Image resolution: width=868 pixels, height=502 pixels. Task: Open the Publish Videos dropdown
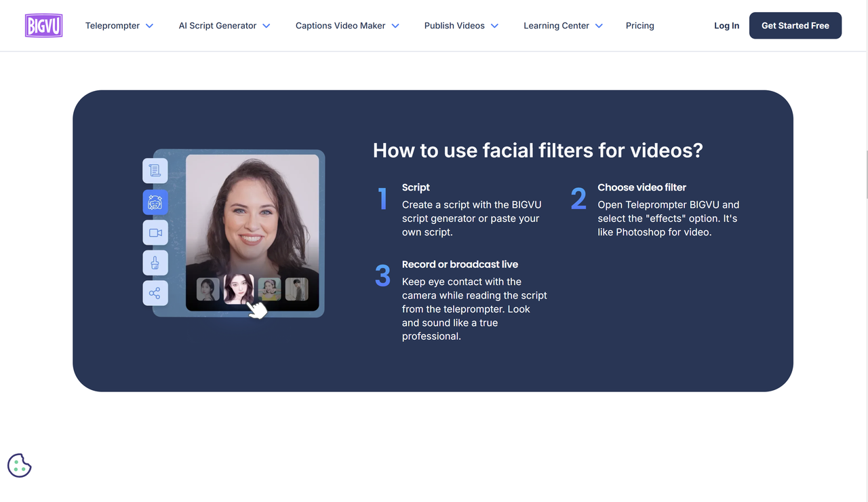(461, 25)
